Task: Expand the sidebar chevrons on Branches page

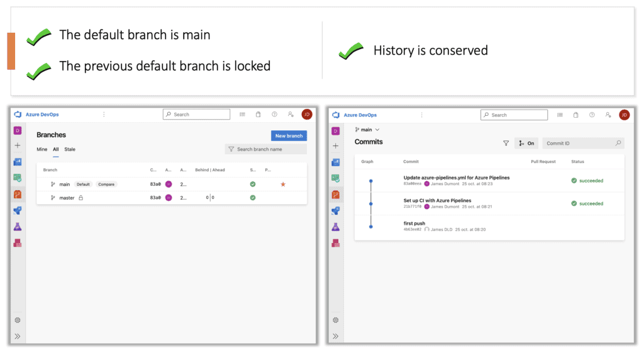Action: coord(18,336)
